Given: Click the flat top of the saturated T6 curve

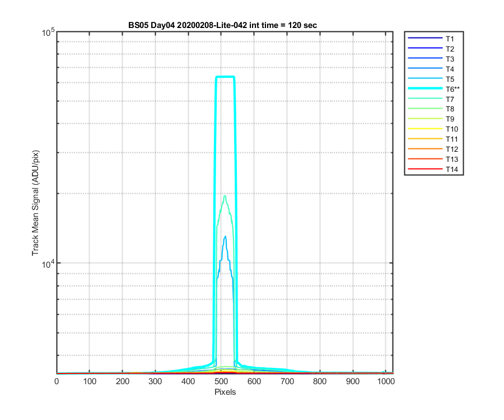Looking at the screenshot, I should pos(225,77).
